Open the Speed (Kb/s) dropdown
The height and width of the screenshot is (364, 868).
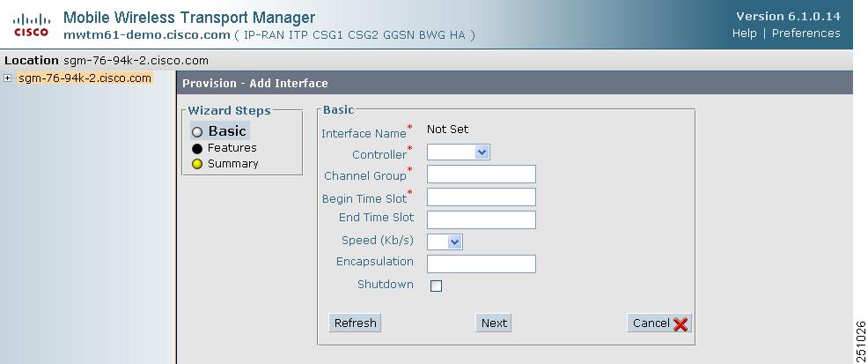[445, 241]
